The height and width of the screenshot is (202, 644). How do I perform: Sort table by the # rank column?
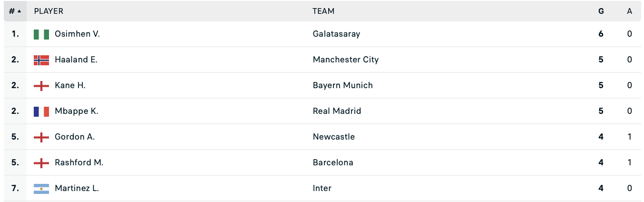point(15,11)
